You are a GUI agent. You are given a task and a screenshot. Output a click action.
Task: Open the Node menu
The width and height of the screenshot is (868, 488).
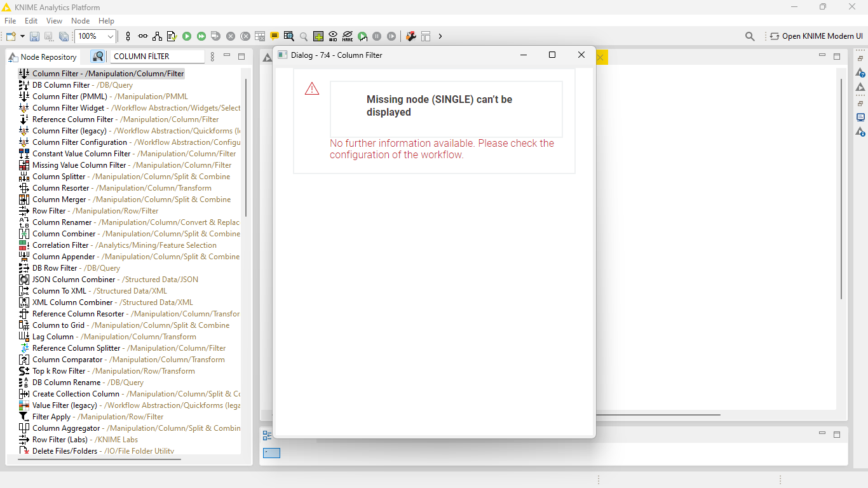[x=81, y=21]
